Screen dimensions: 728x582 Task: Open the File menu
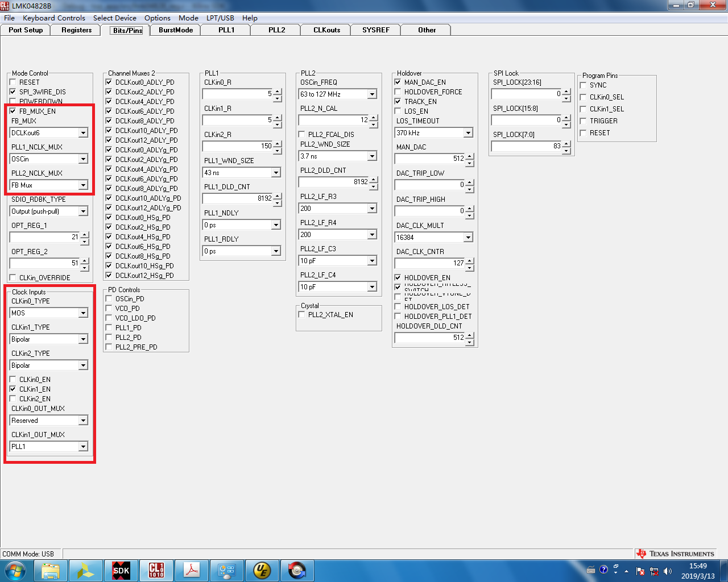pyautogui.click(x=9, y=18)
